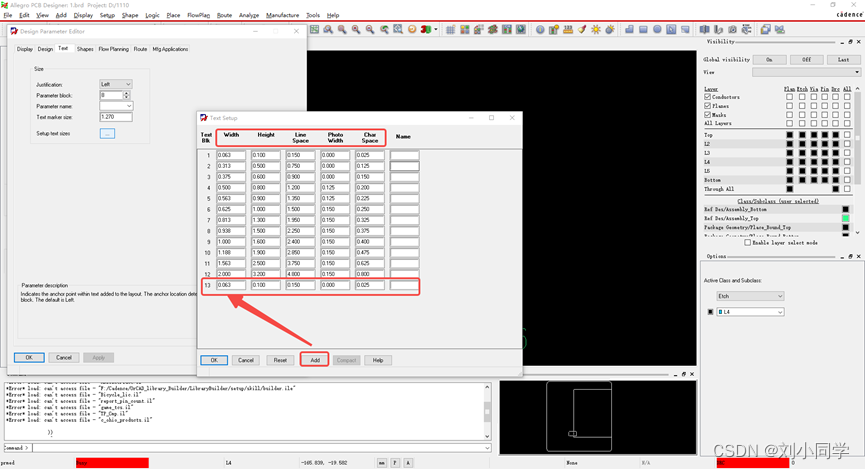Turn global visibility Off
865x469 pixels.
point(806,60)
